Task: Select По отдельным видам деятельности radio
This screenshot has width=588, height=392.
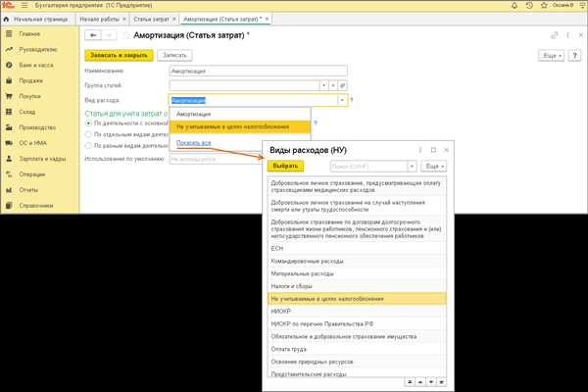Action: pyautogui.click(x=88, y=134)
